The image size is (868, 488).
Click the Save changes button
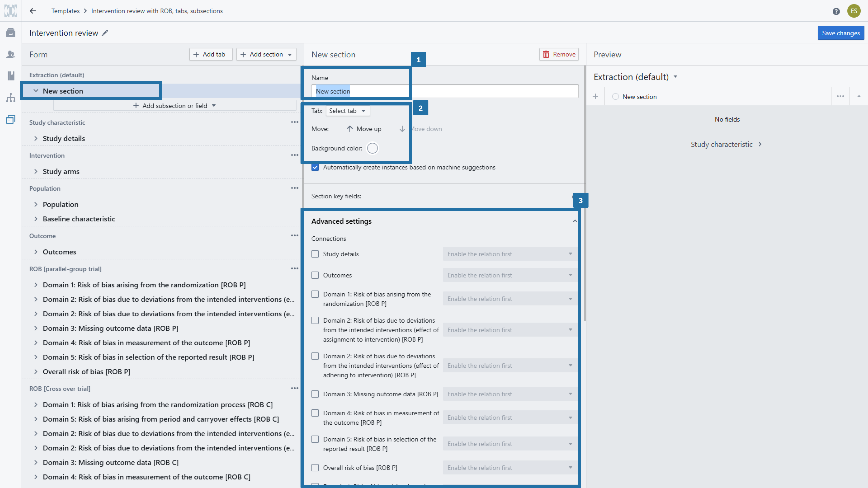840,33
